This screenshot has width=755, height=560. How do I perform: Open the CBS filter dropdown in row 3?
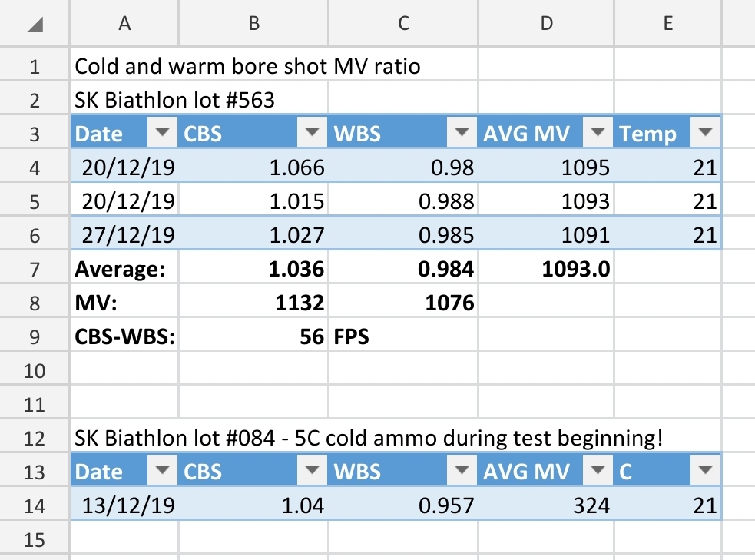312,131
